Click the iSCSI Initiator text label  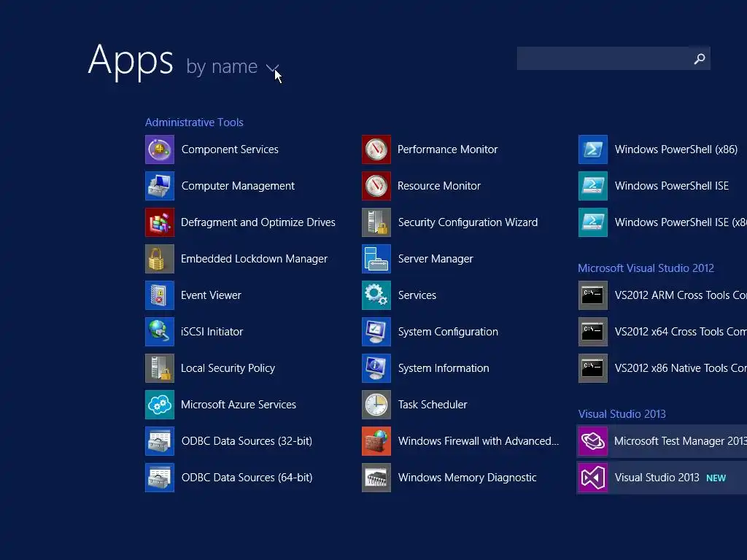coord(212,332)
